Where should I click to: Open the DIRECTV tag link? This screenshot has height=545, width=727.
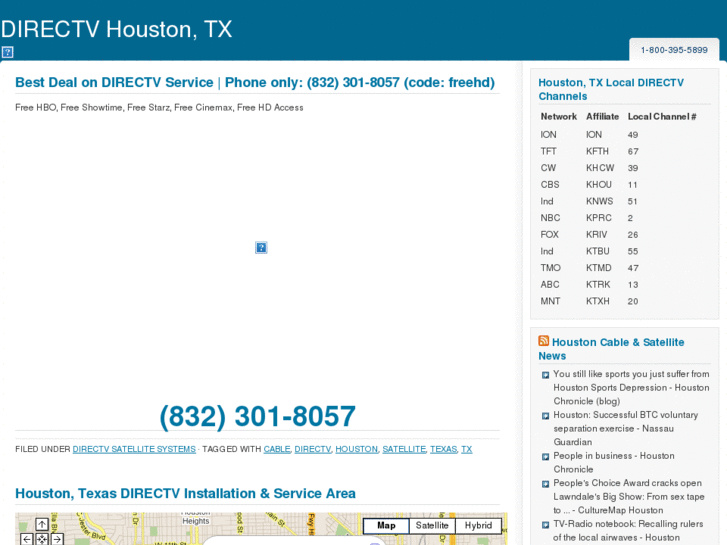pos(312,449)
